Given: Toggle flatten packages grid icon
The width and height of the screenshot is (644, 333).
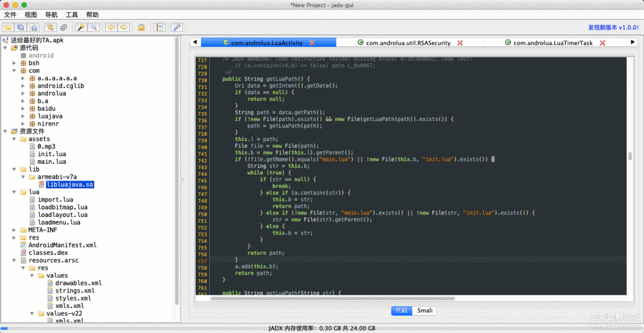Looking at the screenshot, I should 63,27.
